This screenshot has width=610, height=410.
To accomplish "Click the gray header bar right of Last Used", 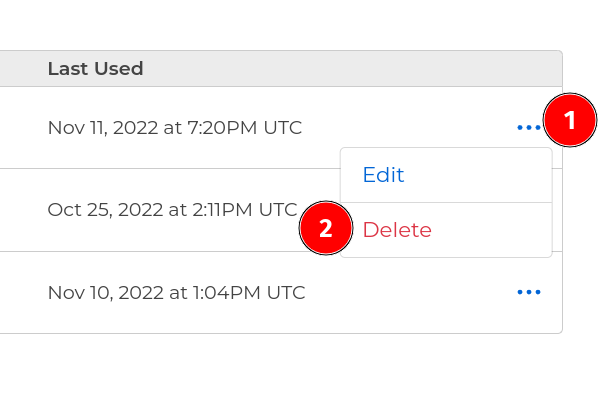I will pos(350,69).
